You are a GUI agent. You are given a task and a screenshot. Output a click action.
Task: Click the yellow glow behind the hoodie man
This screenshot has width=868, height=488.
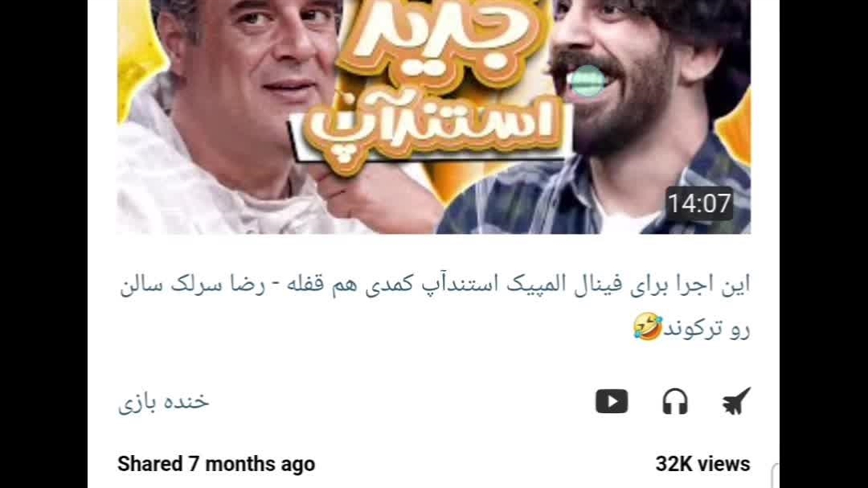(138, 58)
